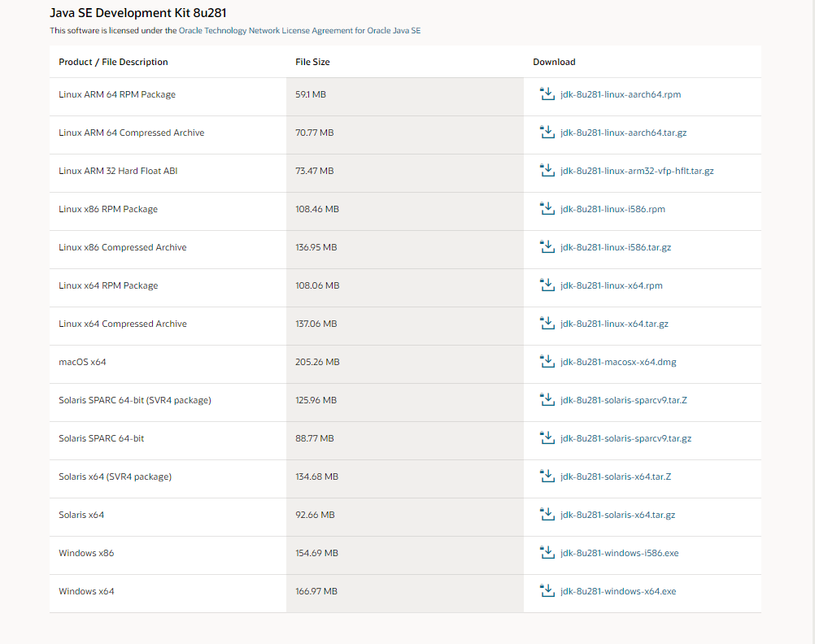Image resolution: width=815 pixels, height=644 pixels.
Task: Click the jdk-8u281-windows-x64.exe link
Action: [x=618, y=591]
